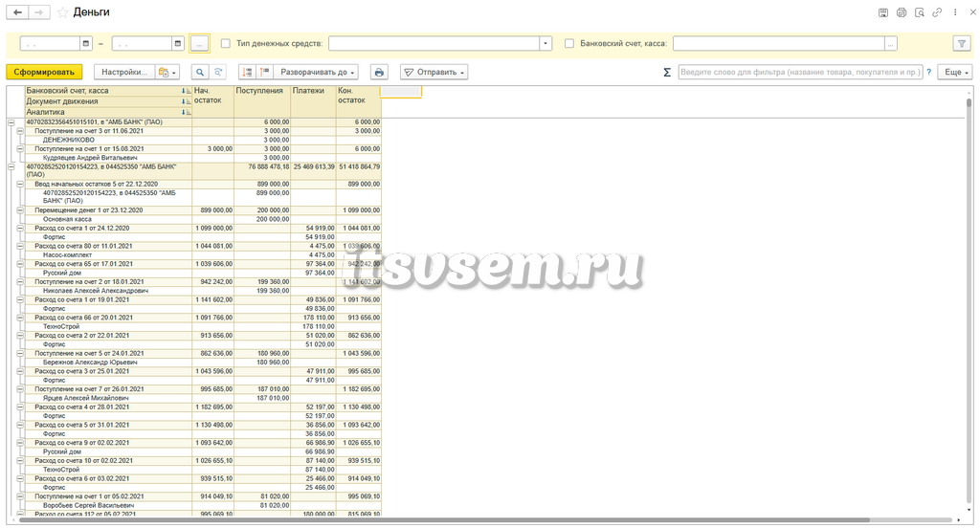
Task: Collapse Поступление на счет 7 от 26.01.2021
Action: point(20,388)
